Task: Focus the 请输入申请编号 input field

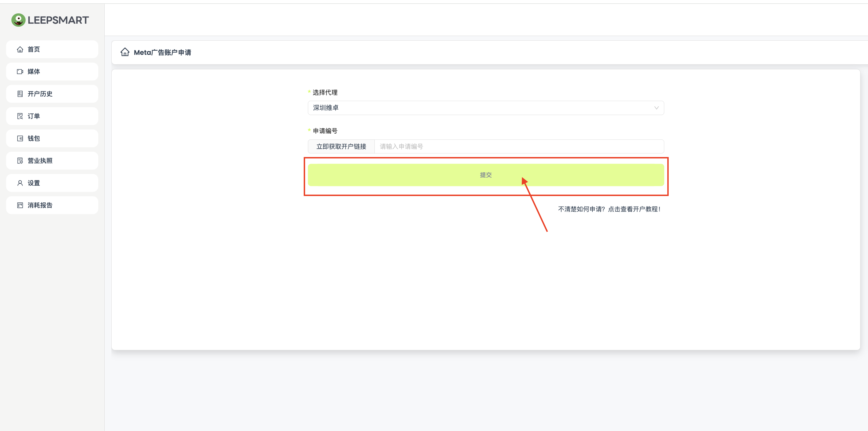Action: coord(519,146)
